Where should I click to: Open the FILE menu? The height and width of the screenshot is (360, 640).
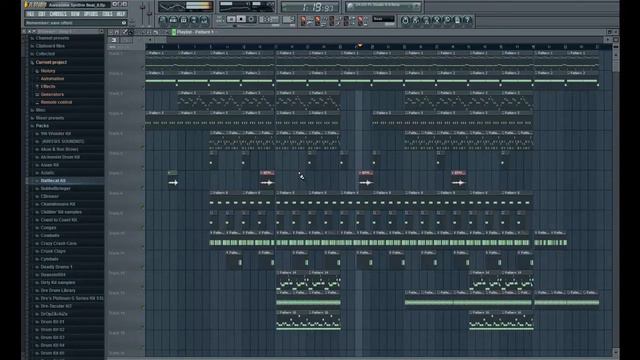click(30, 14)
